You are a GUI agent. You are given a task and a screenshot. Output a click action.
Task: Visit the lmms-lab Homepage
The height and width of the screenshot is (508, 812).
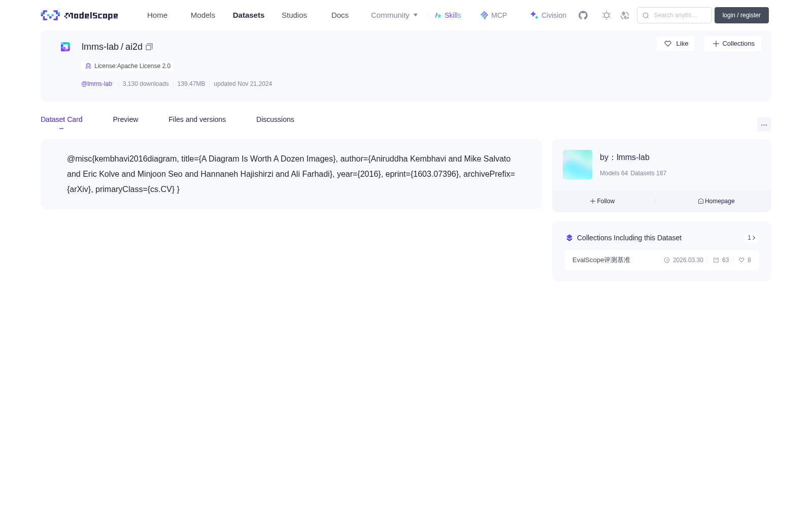click(x=716, y=201)
